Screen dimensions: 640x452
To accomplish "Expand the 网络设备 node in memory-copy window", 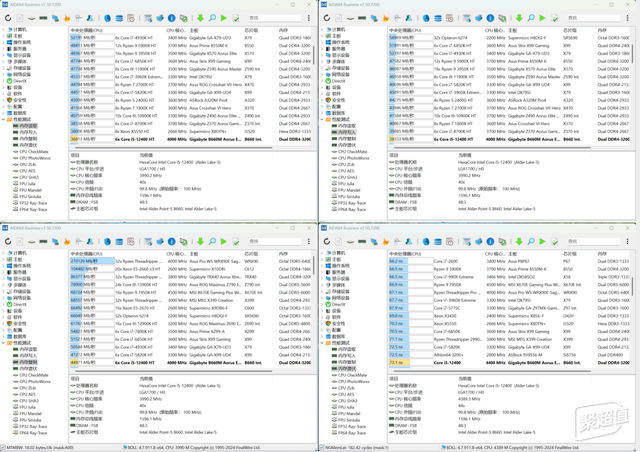I will pos(3,298).
